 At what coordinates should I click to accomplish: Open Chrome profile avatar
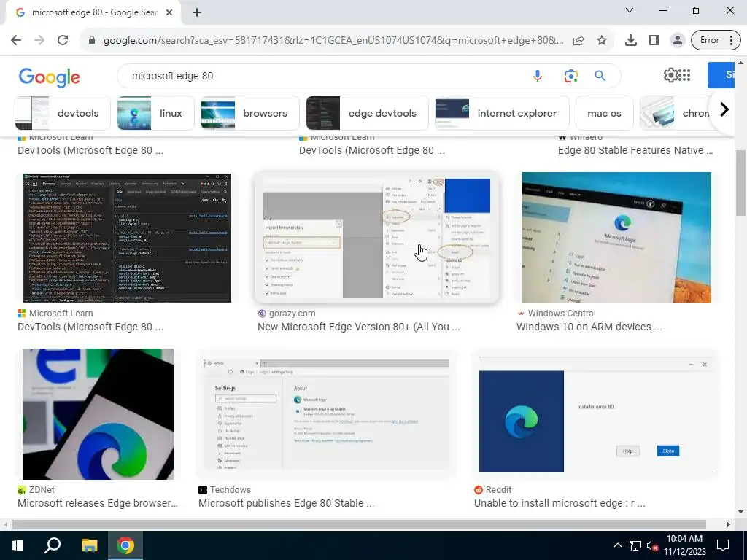[677, 41]
